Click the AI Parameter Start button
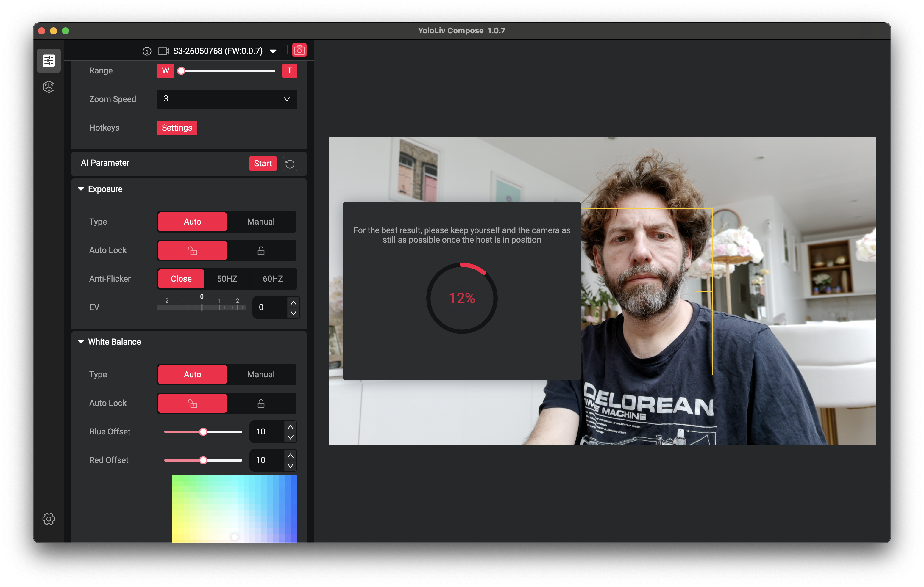 click(263, 164)
